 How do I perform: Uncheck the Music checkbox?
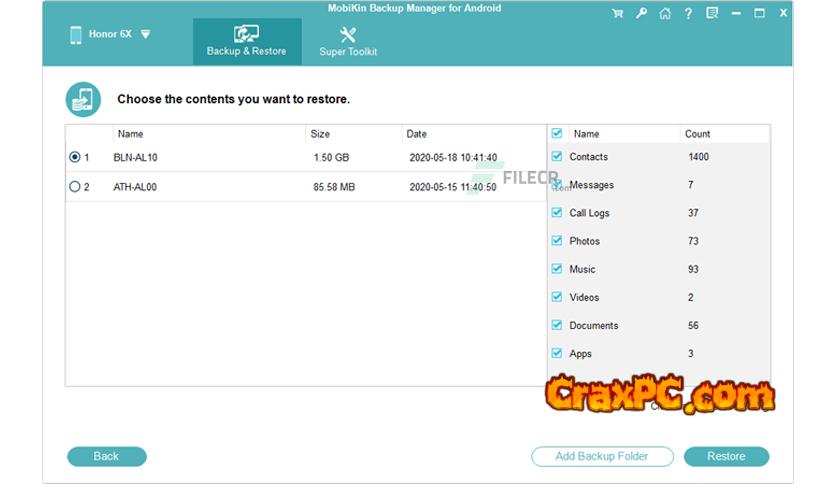pyautogui.click(x=557, y=269)
